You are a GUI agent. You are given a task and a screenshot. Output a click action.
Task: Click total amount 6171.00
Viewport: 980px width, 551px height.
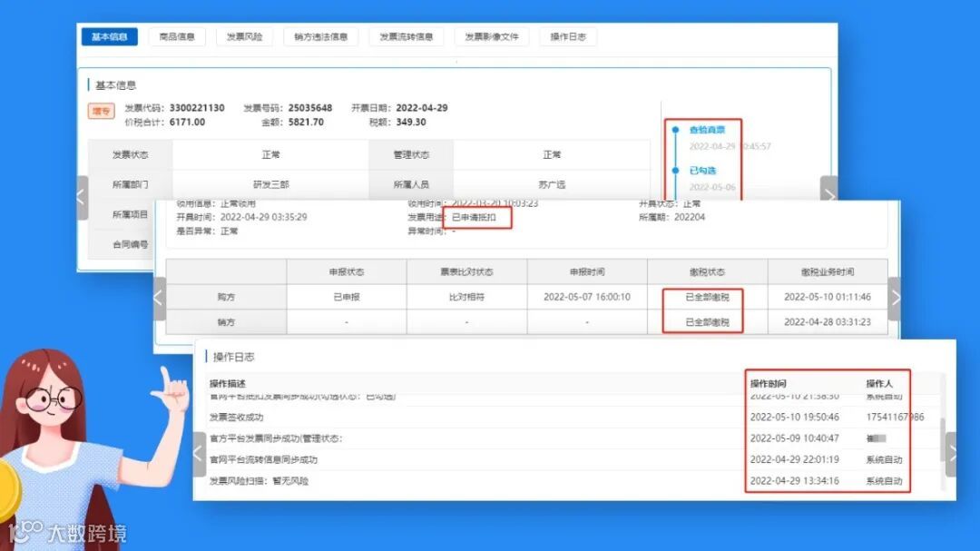click(x=187, y=122)
